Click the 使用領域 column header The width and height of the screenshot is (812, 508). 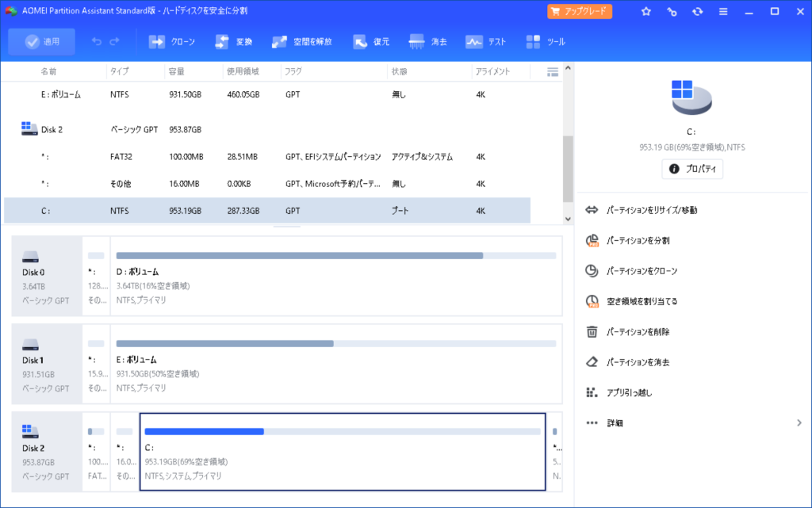click(243, 71)
